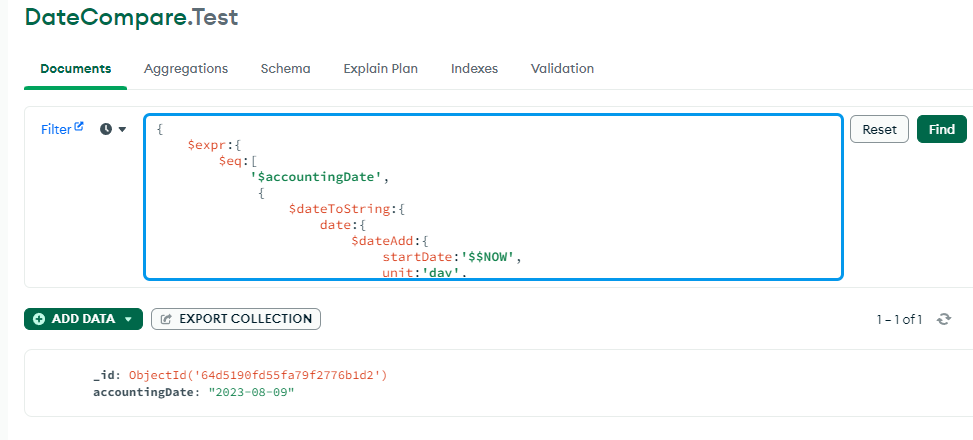Viewport: 973px width, 440px height.
Task: Click the DateCompare.Test collection title
Action: pyautogui.click(x=131, y=17)
